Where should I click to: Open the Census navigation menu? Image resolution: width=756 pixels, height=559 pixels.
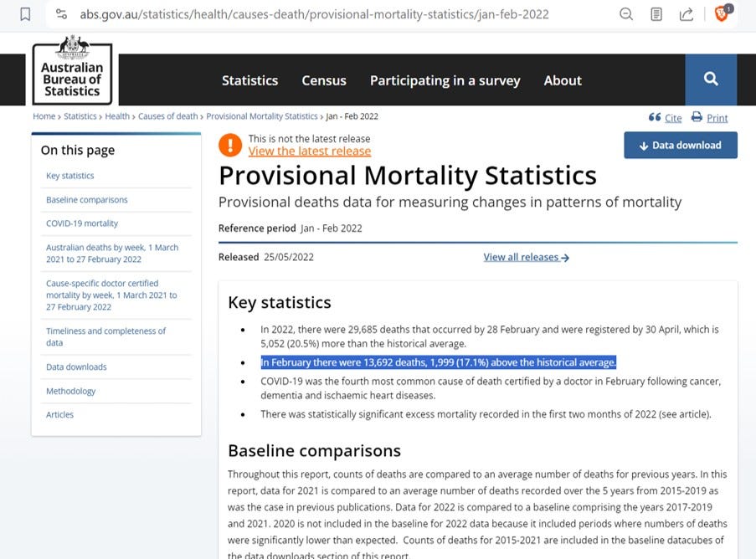point(324,80)
